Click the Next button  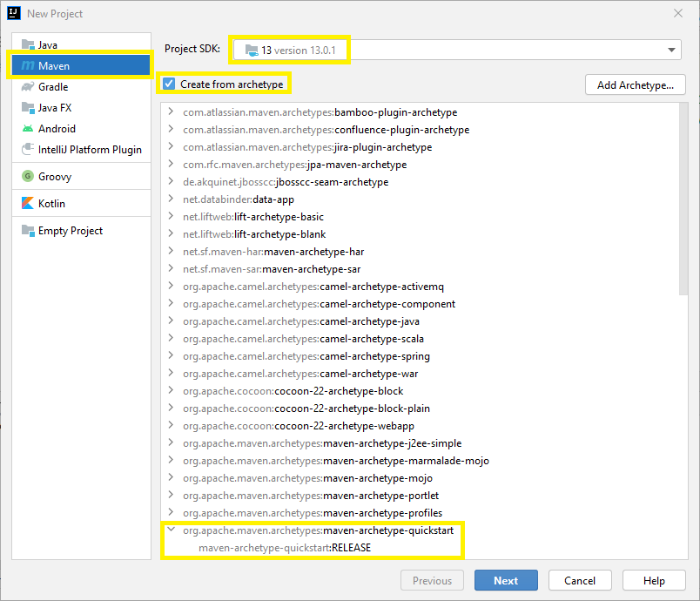click(x=506, y=580)
